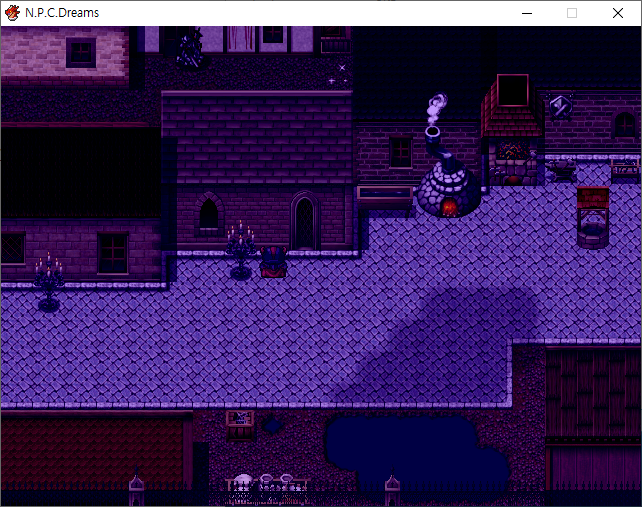Click the sparkle near the rooftop
Viewport: 642px width, 507px height.
click(338, 75)
